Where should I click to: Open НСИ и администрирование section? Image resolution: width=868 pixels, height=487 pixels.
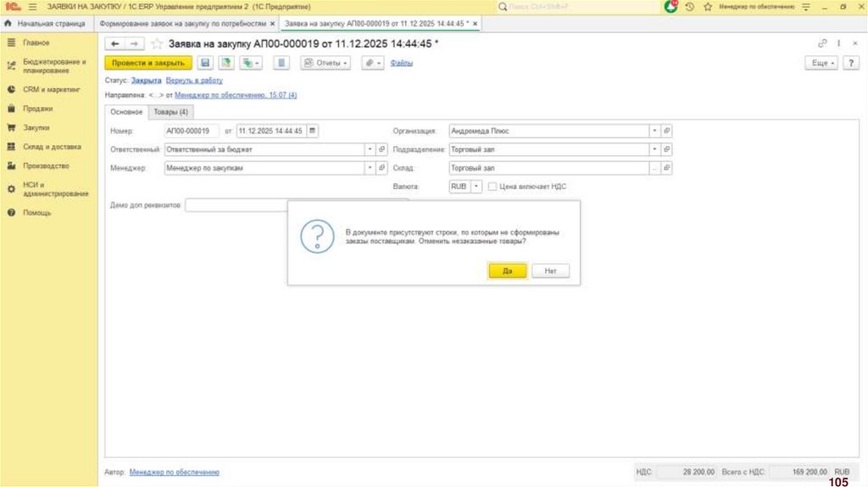point(55,189)
